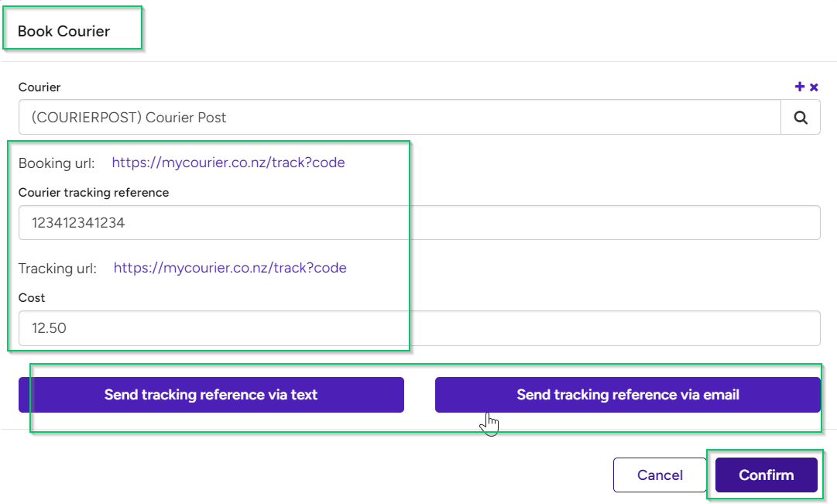
Task: Click the plus icon to add courier
Action: (x=800, y=87)
